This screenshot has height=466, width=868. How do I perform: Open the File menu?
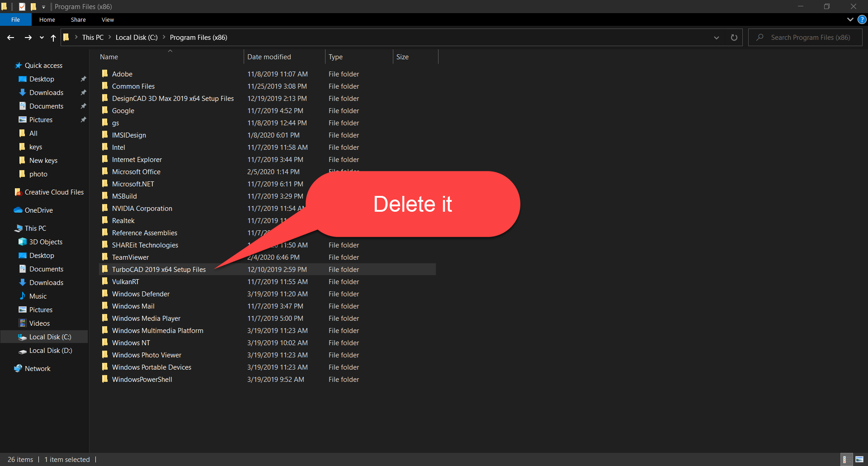click(16, 19)
